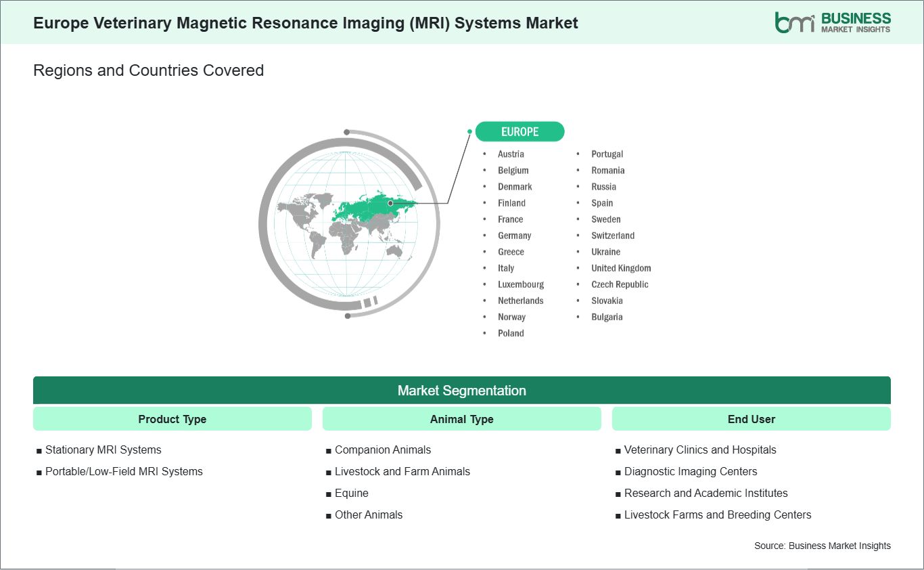The height and width of the screenshot is (570, 924).
Task: Click United Kingdom in country list
Action: point(621,268)
